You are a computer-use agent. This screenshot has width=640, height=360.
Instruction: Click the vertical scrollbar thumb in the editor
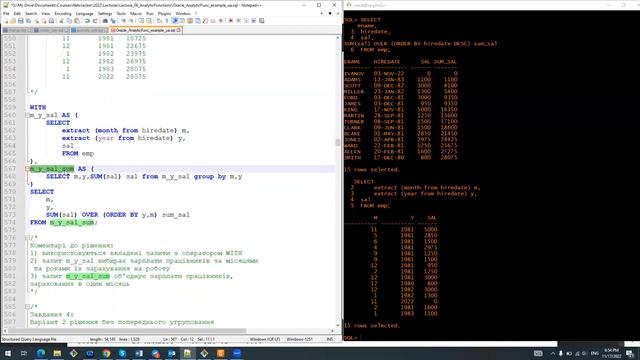pyautogui.click(x=338, y=142)
